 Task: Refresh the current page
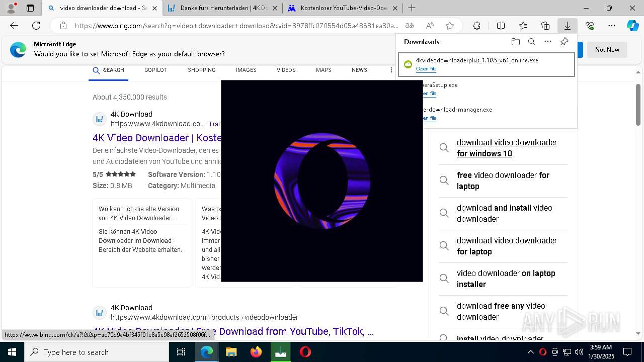click(x=36, y=26)
